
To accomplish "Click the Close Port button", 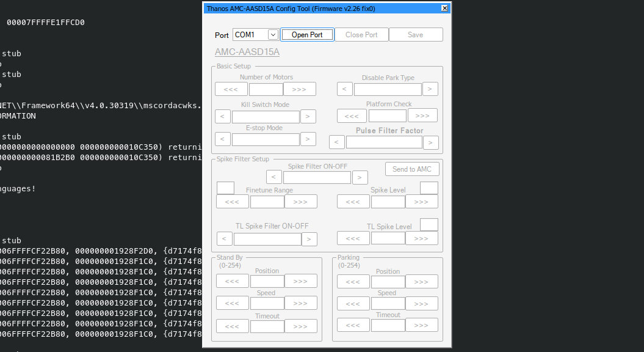I will pyautogui.click(x=361, y=35).
